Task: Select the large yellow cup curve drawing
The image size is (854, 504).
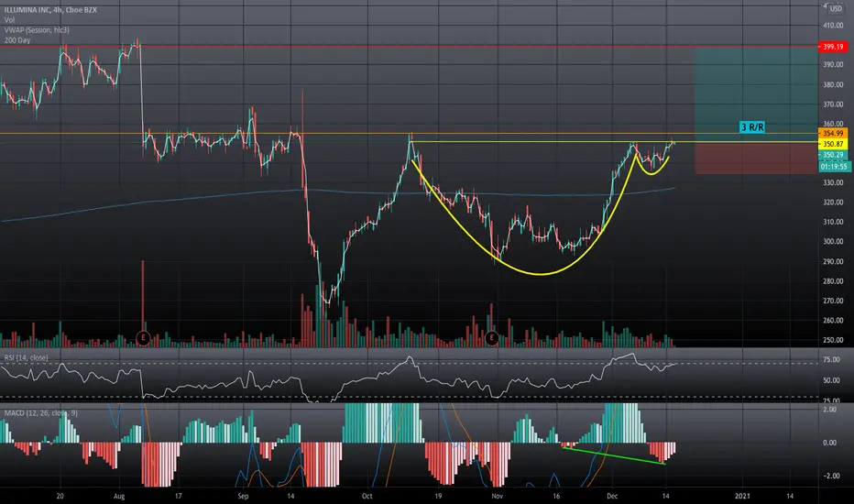Action: [539, 273]
